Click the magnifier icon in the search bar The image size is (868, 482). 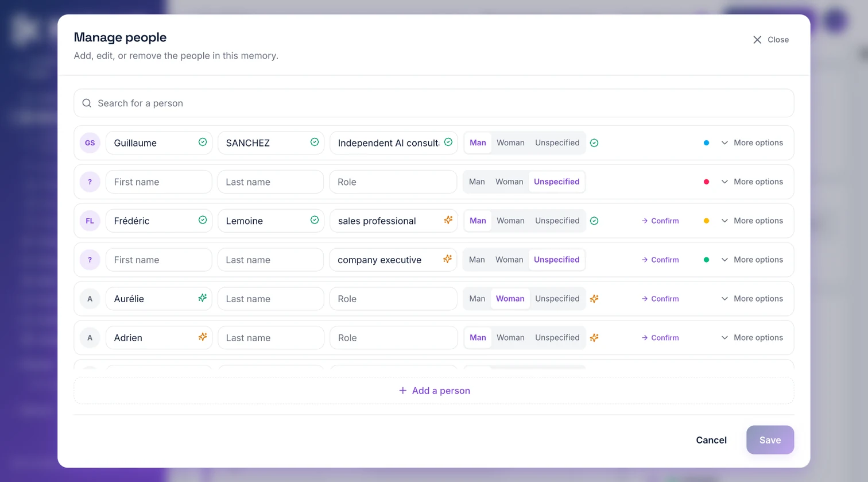[x=87, y=103]
